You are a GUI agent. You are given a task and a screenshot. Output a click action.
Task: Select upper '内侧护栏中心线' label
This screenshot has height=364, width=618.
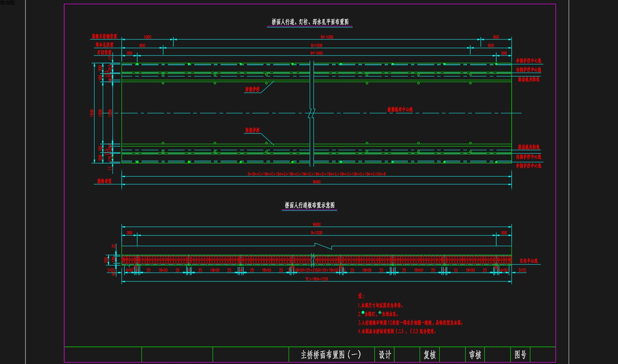(528, 70)
